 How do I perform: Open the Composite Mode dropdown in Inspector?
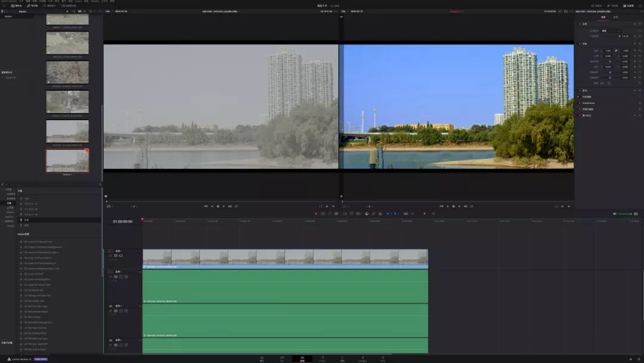(x=611, y=31)
